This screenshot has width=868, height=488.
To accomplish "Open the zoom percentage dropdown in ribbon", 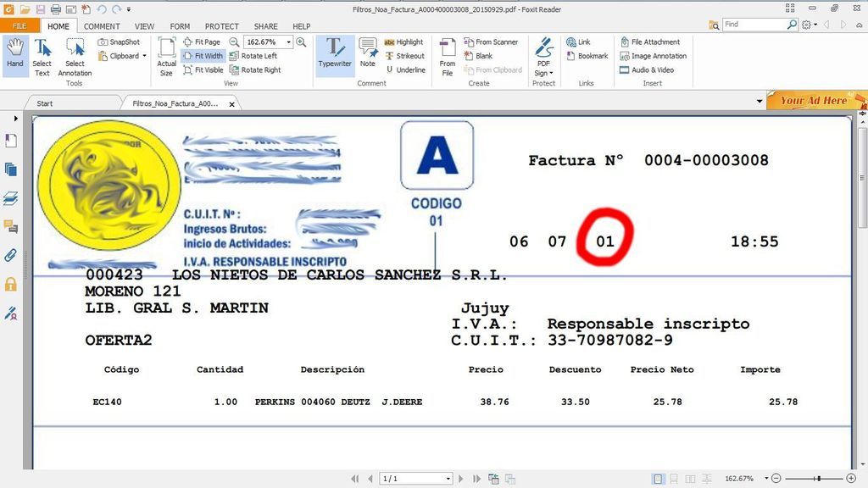I will coord(289,42).
